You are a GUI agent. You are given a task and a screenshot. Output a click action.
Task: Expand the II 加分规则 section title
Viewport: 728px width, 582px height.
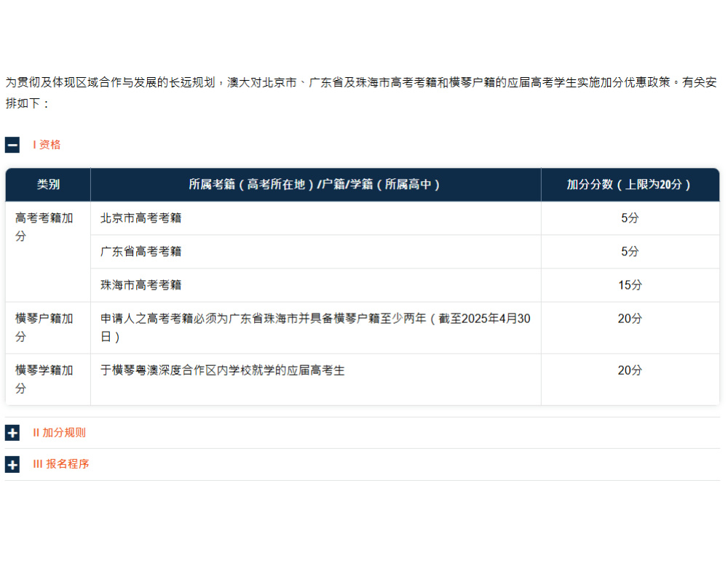59,433
